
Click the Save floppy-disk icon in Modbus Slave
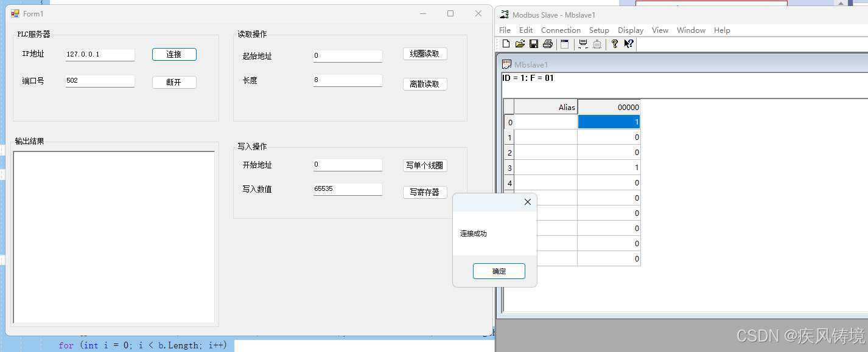click(534, 44)
